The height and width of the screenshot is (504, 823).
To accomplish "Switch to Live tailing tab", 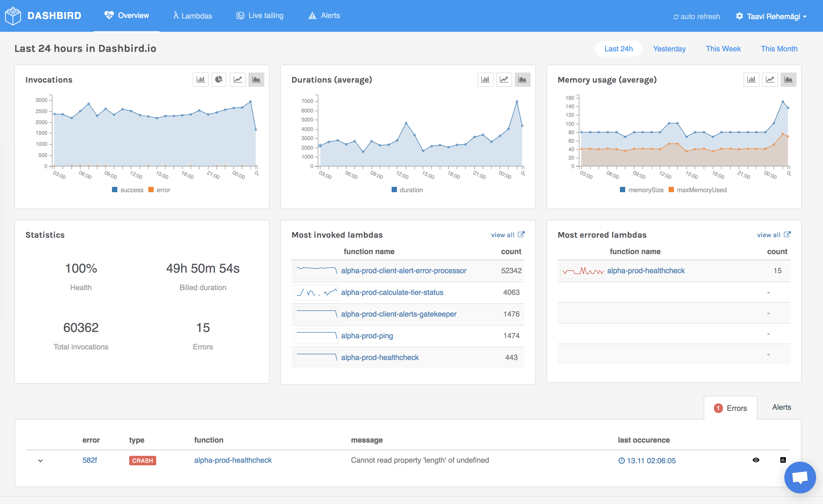I will click(x=260, y=16).
